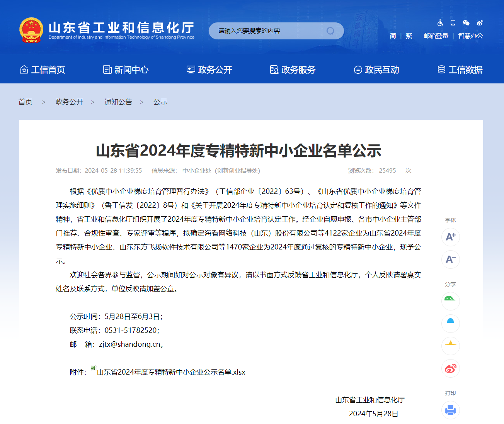Click the search input field

(x=267, y=31)
